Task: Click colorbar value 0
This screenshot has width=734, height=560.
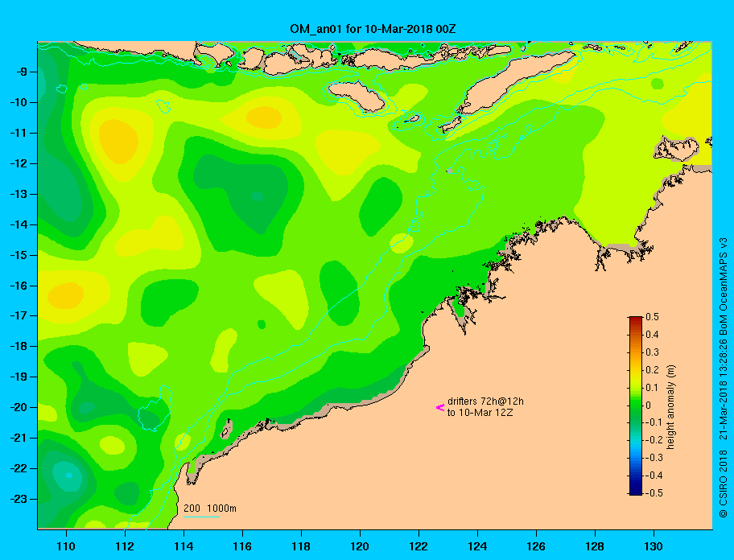Action: pyautogui.click(x=649, y=406)
